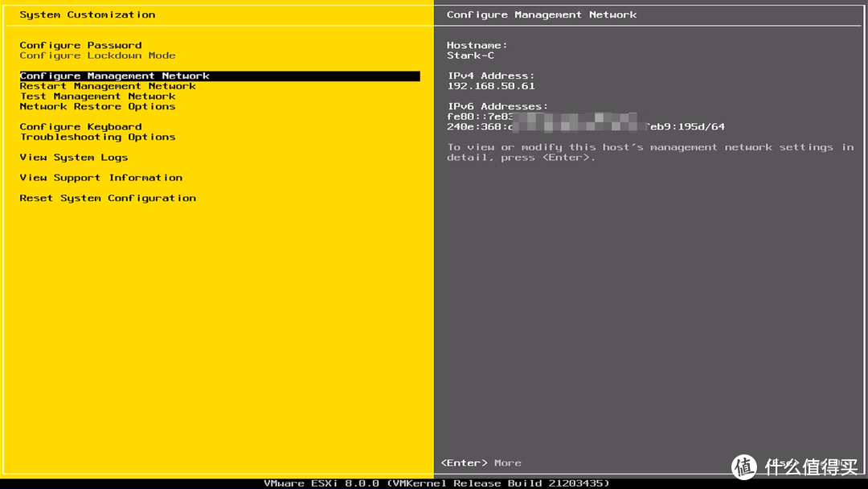Screen dimensions: 868x489
Task: Click the hostname value Stark-C
Action: [471, 55]
